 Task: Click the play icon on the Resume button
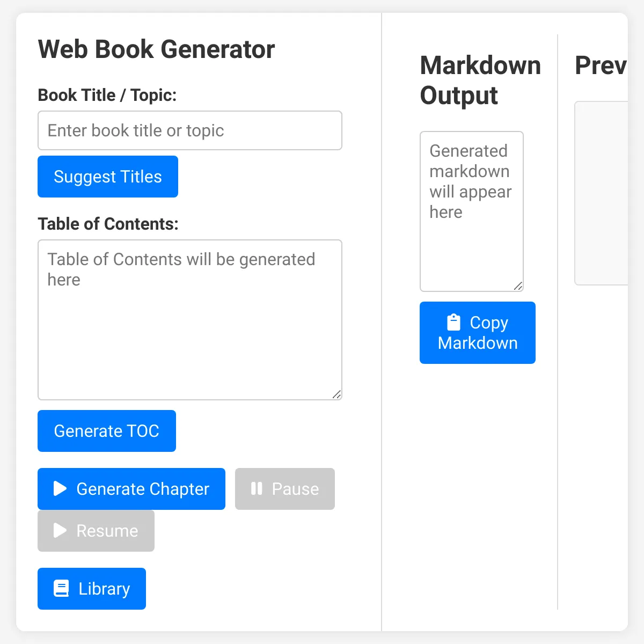point(59,531)
